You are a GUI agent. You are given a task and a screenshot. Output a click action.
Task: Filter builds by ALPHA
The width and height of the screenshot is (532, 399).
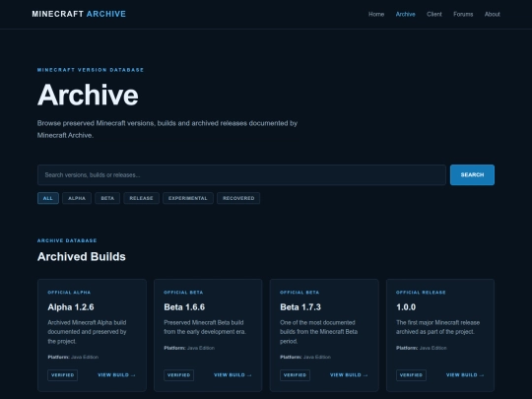click(x=77, y=198)
